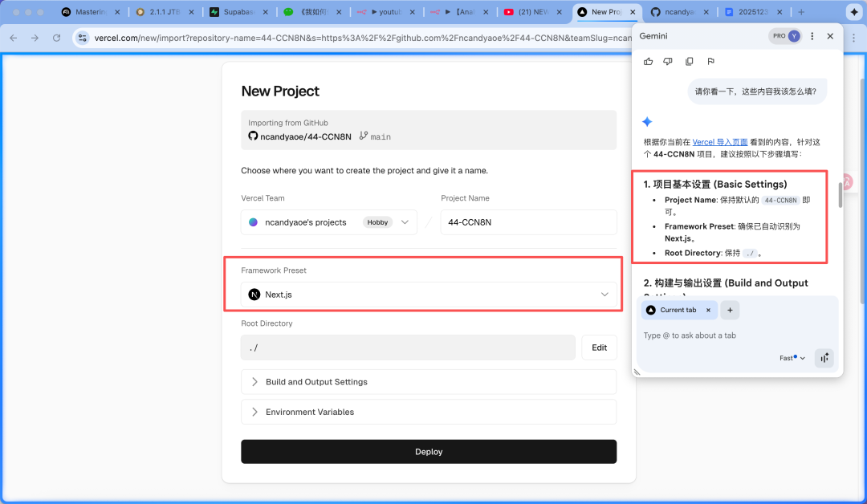Click the Gemini sparkle icon in tab bar

tap(853, 11)
